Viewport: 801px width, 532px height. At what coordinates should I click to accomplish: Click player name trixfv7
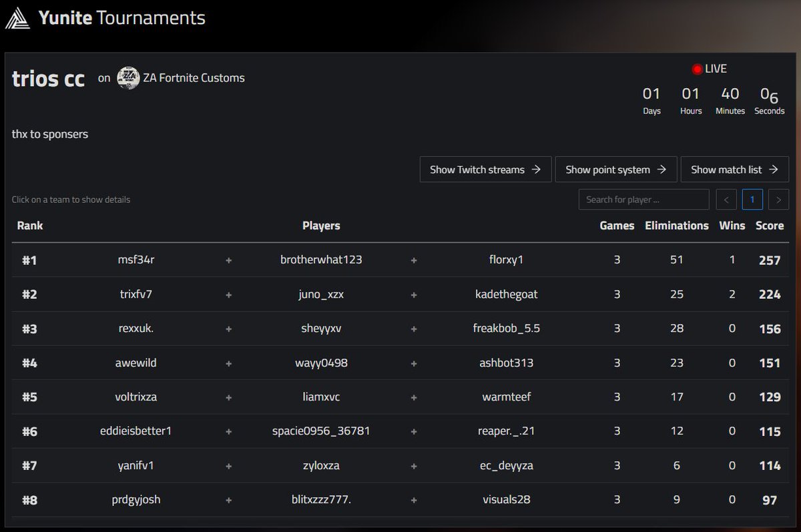click(x=136, y=294)
